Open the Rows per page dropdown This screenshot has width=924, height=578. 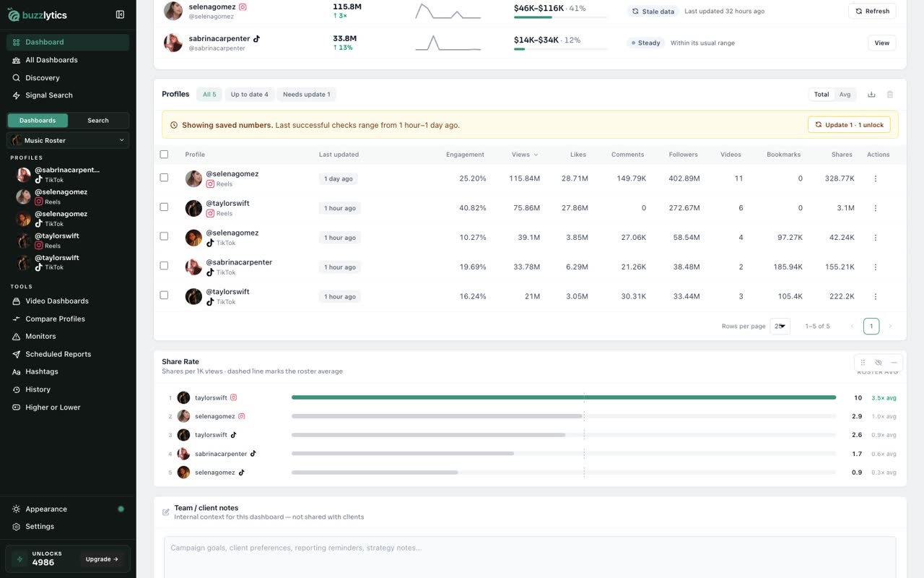(780, 327)
